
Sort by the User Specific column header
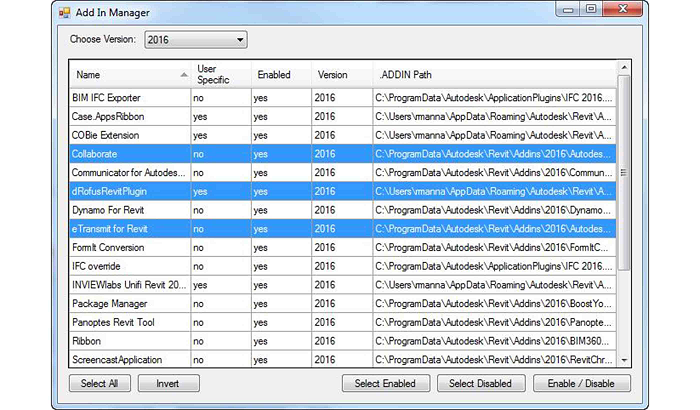[x=221, y=75]
